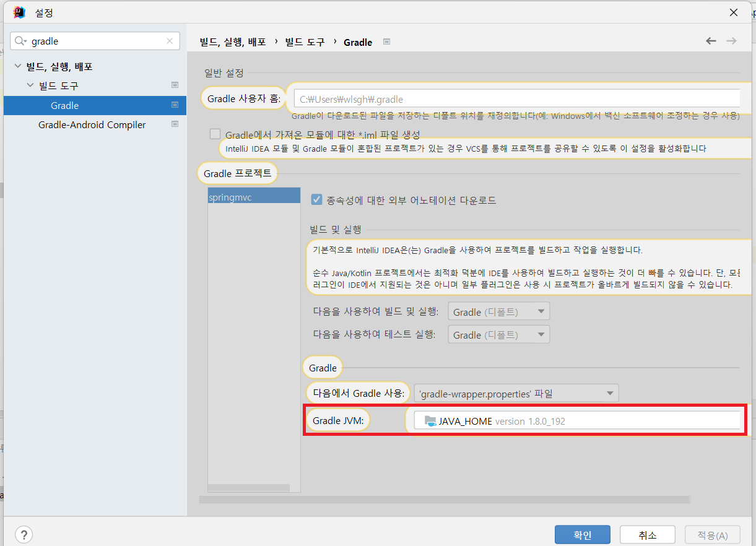This screenshot has width=756, height=546.
Task: Select 빌드 도구 in the settings tree
Action: [58, 85]
